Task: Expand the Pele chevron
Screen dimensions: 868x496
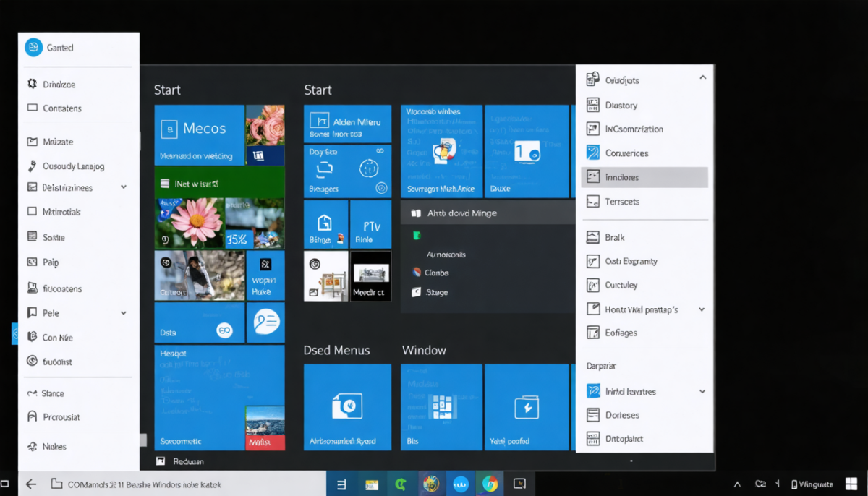Action: [124, 313]
